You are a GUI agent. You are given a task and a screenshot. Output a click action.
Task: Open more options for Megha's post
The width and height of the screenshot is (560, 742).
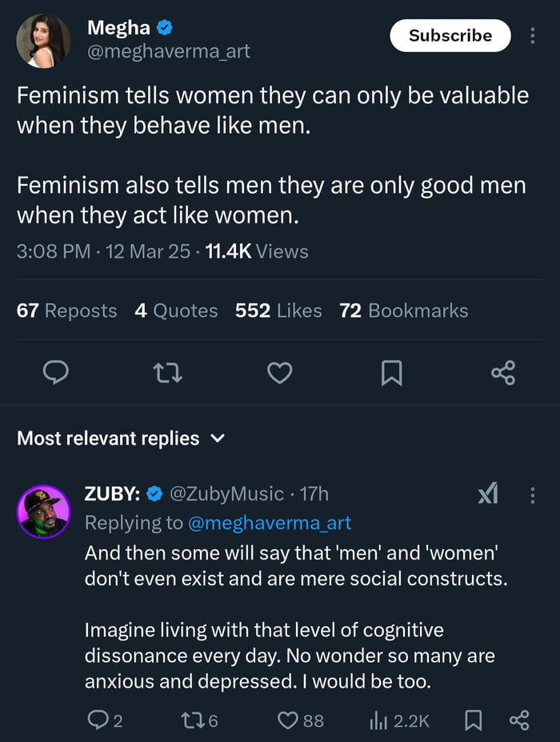533,36
